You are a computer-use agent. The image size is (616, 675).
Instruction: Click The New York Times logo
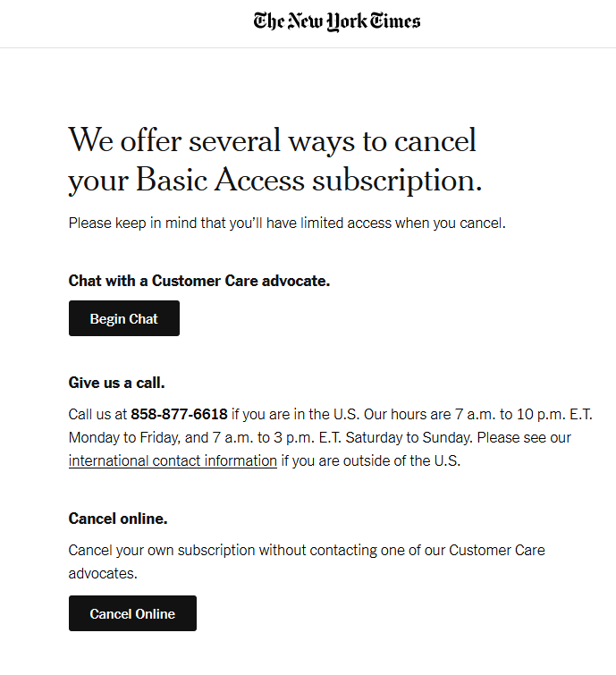[x=337, y=21]
